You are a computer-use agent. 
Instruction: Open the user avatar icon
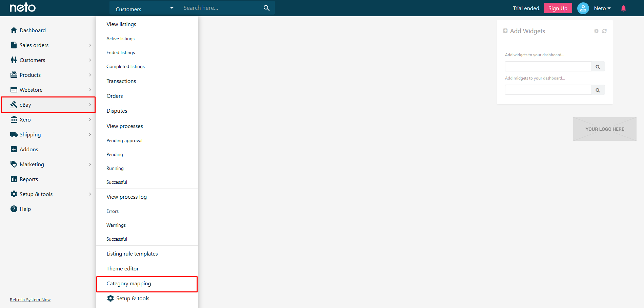(583, 8)
